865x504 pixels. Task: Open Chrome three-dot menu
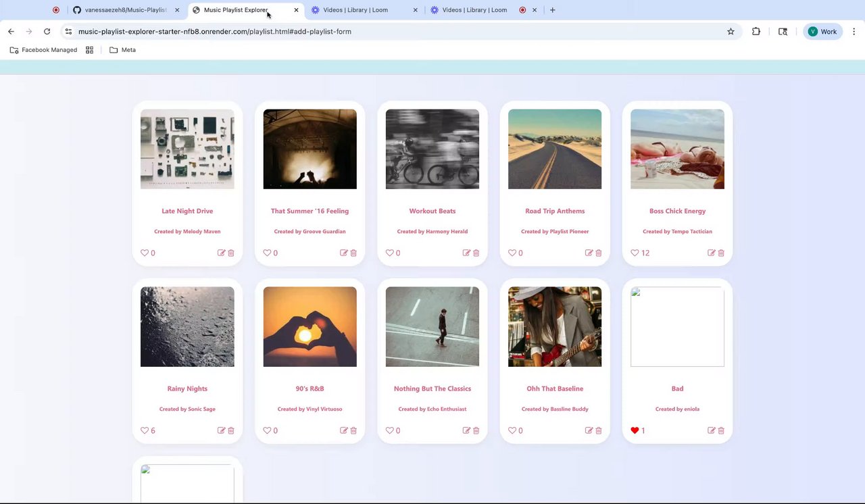(x=854, y=31)
